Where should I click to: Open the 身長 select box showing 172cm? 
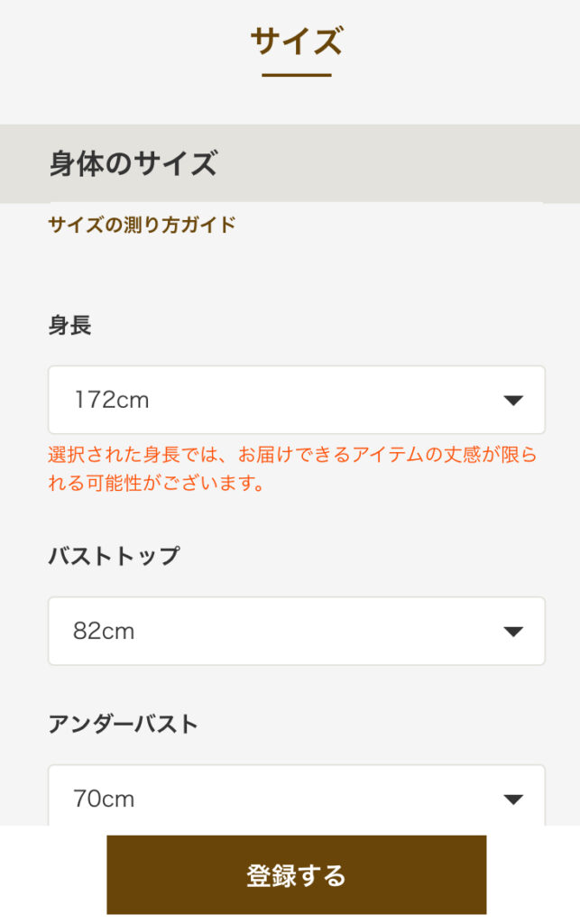pos(296,400)
